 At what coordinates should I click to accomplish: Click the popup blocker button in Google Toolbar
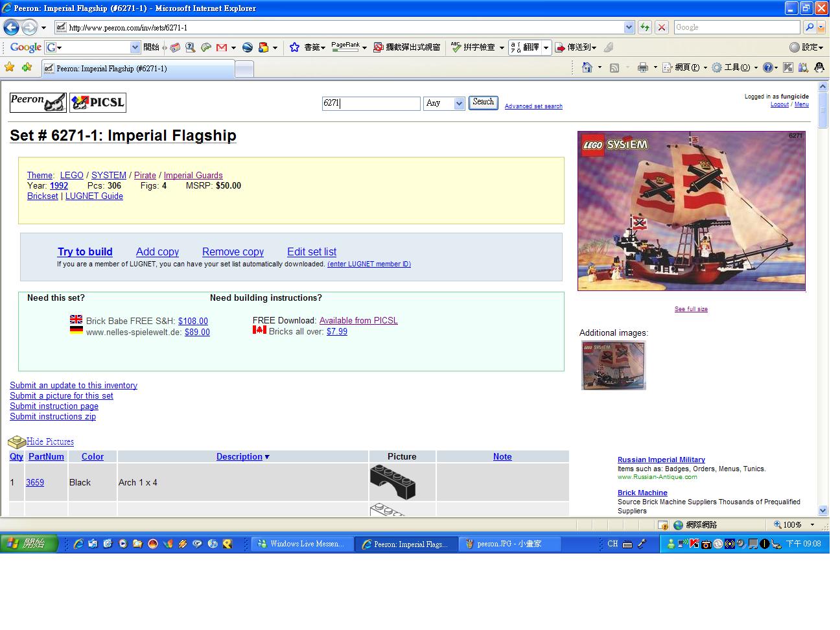[407, 47]
